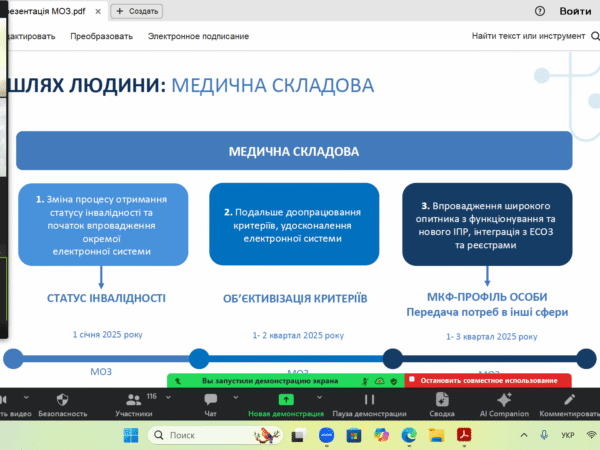
Task: Click text '1- 2 квартал 2025 року'
Action: [298, 335]
